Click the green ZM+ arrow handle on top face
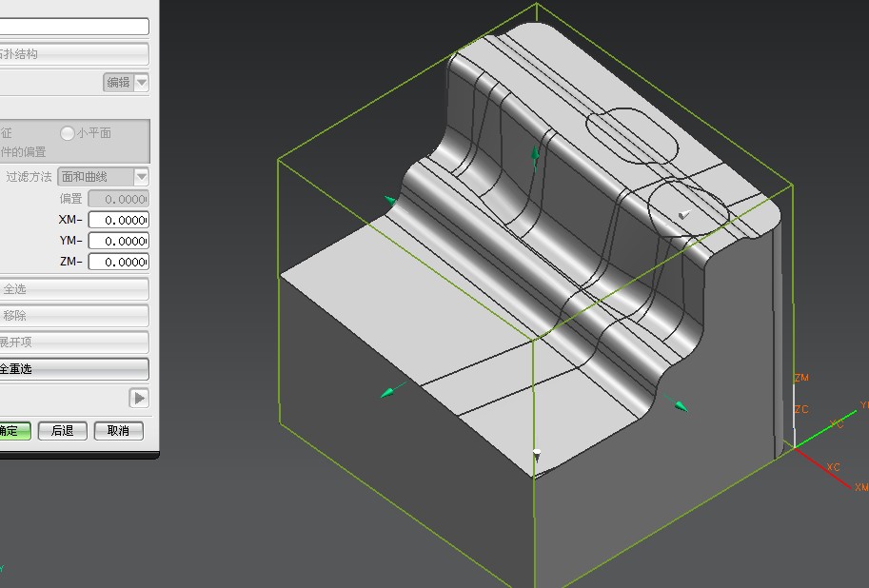 (535, 155)
